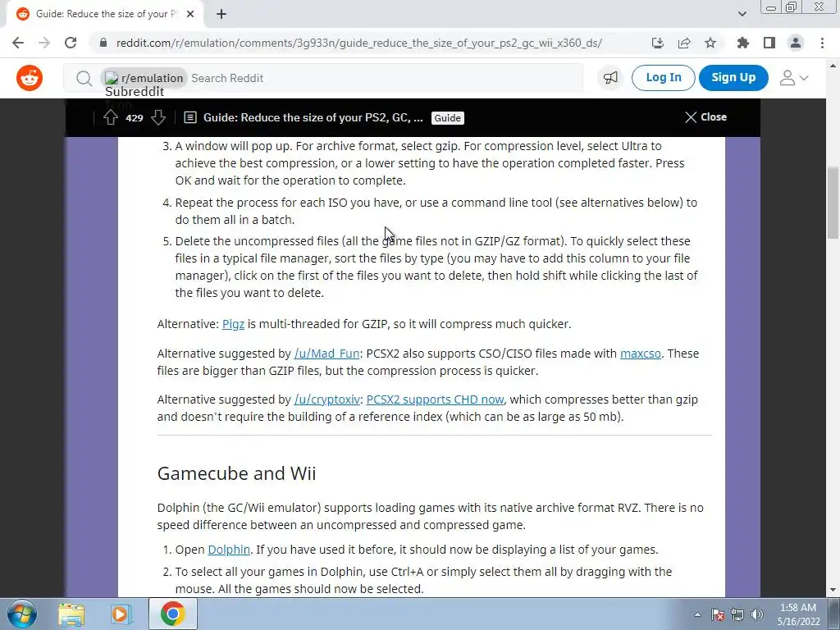Click the Log In button
The image size is (840, 630).
pyautogui.click(x=663, y=78)
